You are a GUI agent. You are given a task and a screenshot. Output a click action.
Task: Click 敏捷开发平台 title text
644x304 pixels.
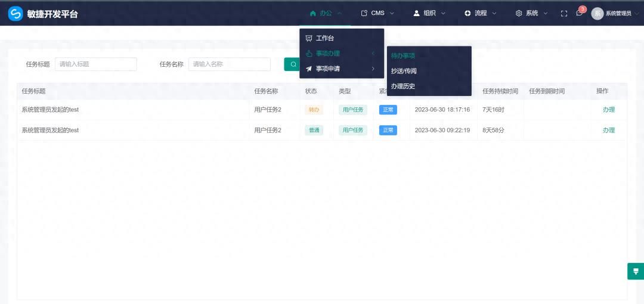(x=52, y=14)
